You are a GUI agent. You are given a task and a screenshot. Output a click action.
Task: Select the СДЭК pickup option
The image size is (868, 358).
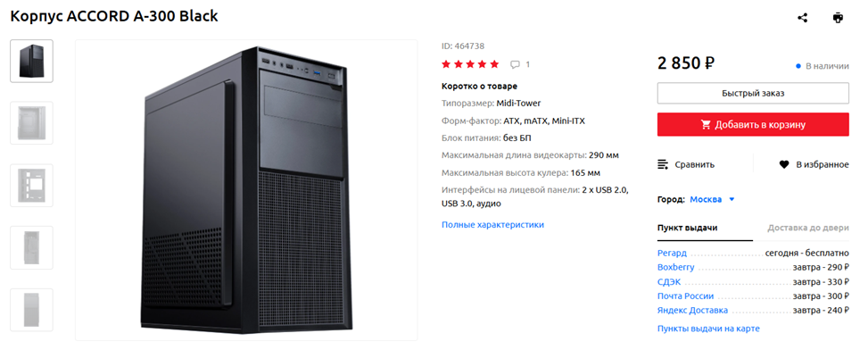669,281
